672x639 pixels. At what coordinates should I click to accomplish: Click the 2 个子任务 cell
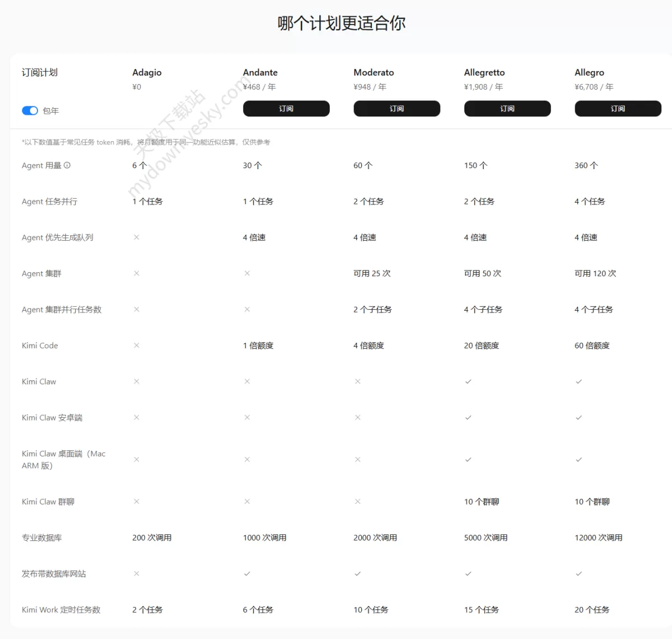click(x=372, y=309)
